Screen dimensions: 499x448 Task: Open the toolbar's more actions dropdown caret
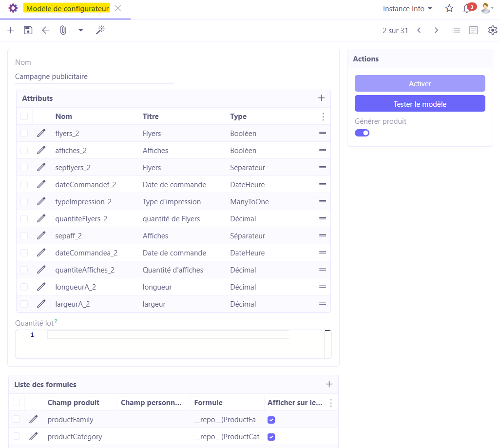tap(81, 30)
